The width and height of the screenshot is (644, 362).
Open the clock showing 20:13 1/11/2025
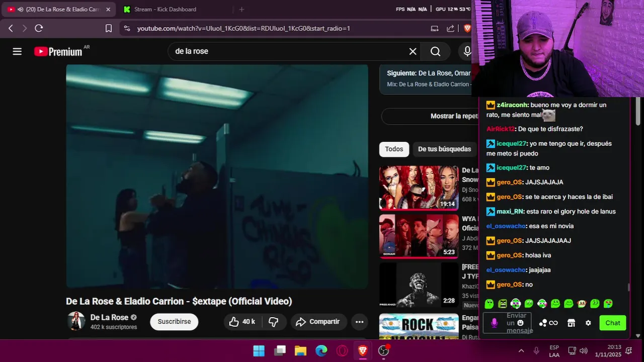click(x=607, y=351)
